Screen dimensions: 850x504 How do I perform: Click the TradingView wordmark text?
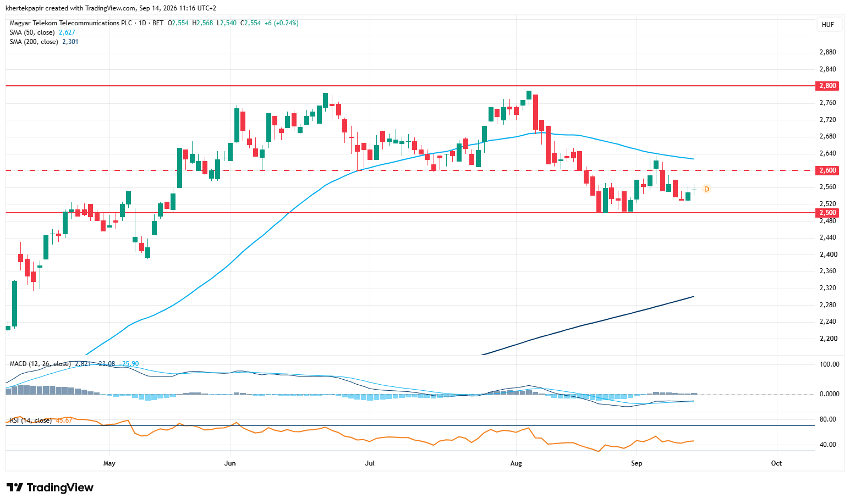click(60, 488)
